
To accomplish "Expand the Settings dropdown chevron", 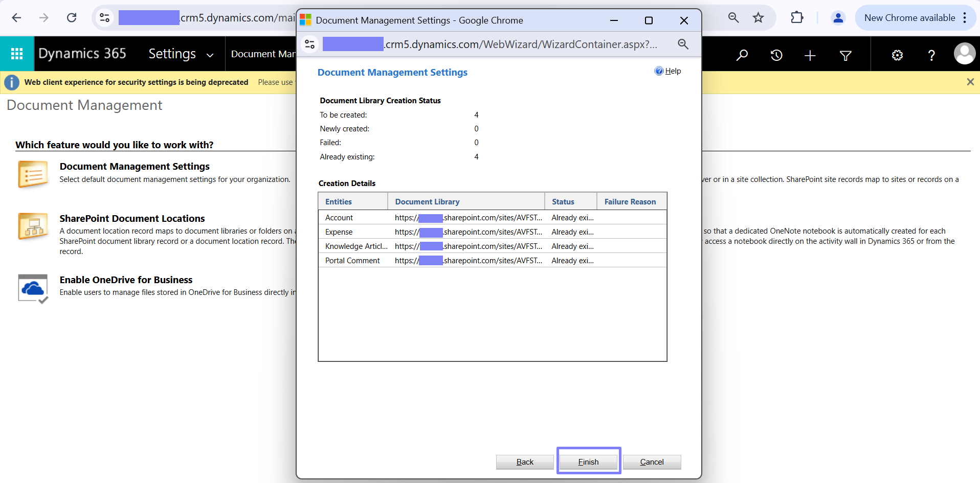I will pos(210,55).
